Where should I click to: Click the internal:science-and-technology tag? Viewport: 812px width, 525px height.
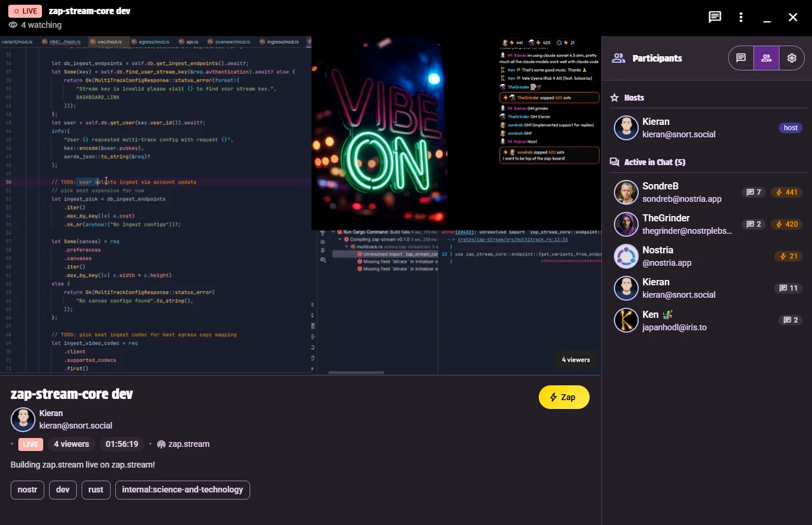(x=182, y=489)
